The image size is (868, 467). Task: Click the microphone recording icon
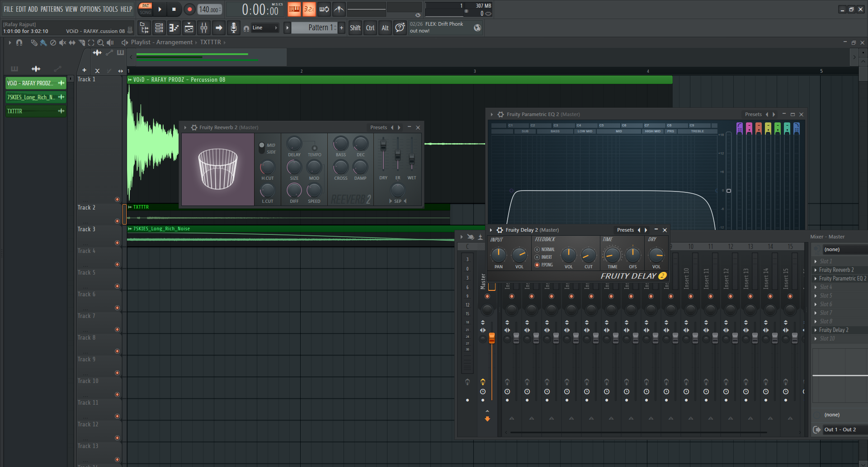[233, 28]
